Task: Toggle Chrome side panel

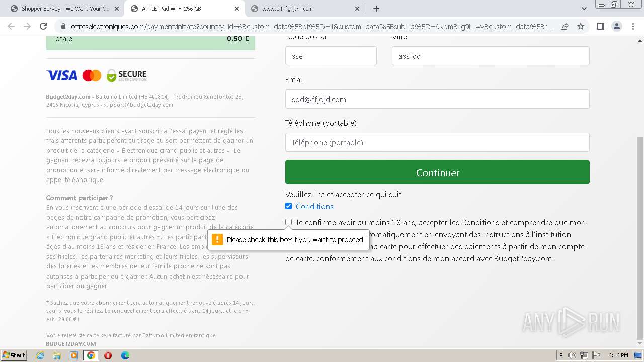Action: pyautogui.click(x=600, y=26)
